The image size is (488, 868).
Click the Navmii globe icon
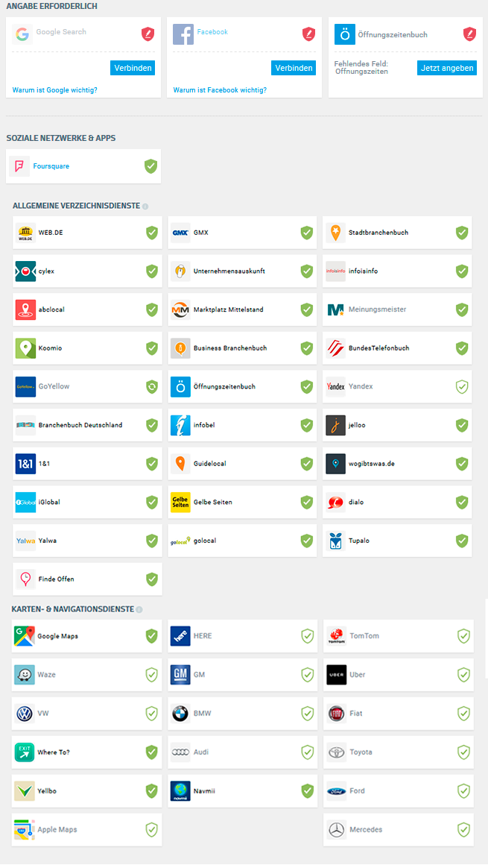coord(180,791)
